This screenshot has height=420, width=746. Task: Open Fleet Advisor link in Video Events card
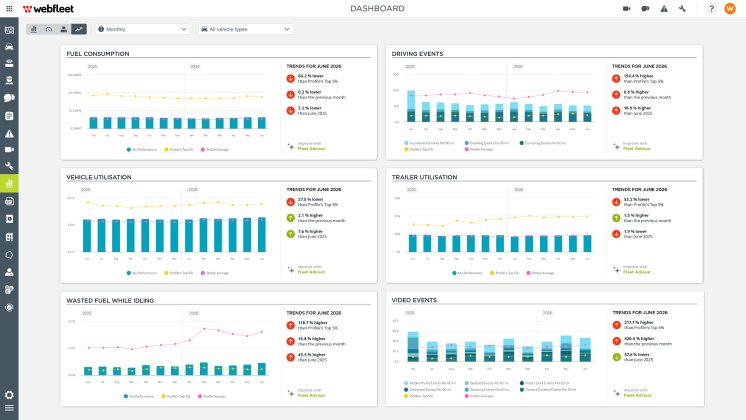(x=638, y=395)
